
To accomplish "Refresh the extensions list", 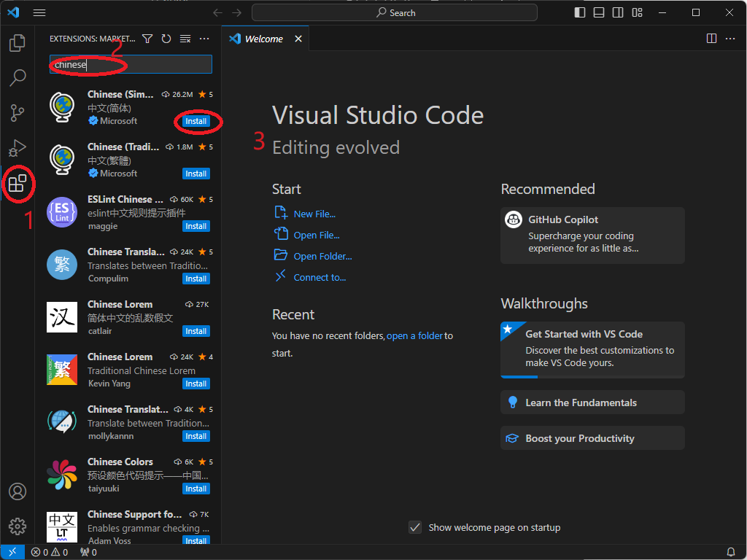I will pyautogui.click(x=166, y=39).
